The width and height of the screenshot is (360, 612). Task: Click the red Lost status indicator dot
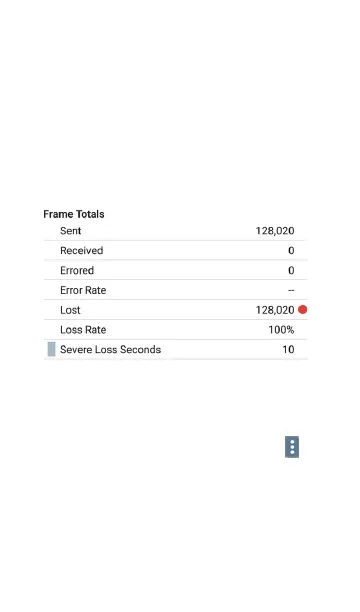coord(303,310)
